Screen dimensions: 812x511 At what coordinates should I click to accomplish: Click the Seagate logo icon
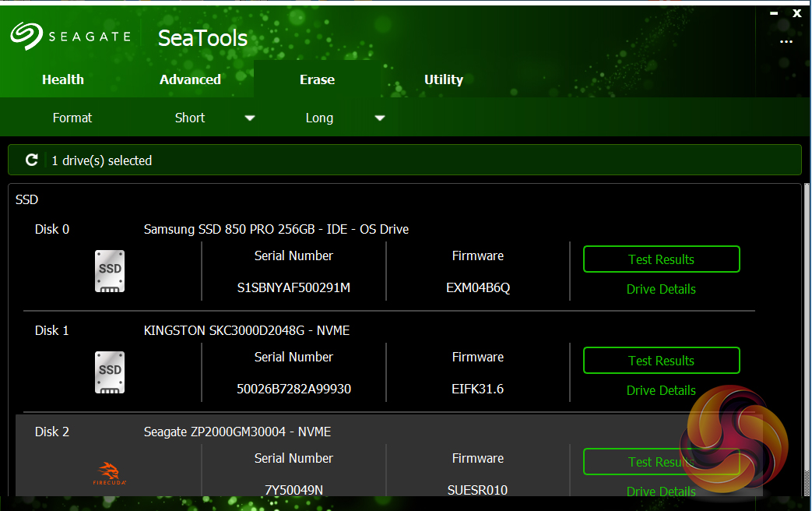(26, 36)
